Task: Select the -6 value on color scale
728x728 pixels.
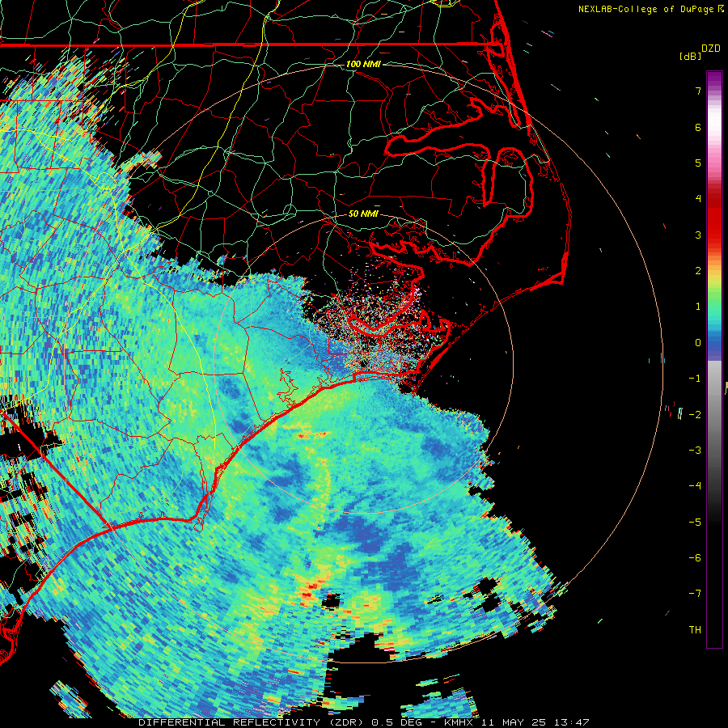Action: [695, 558]
